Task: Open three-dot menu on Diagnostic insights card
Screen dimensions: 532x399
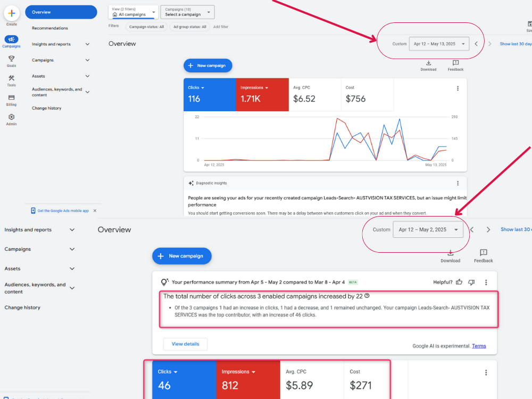Action: coord(458,183)
